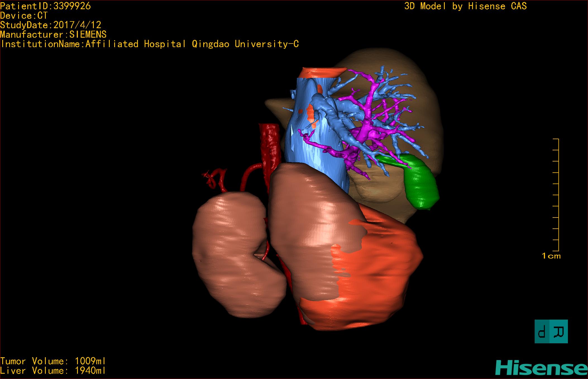This screenshot has height=379, width=588.
Task: Click the Hisense logo
Action: pos(541,368)
